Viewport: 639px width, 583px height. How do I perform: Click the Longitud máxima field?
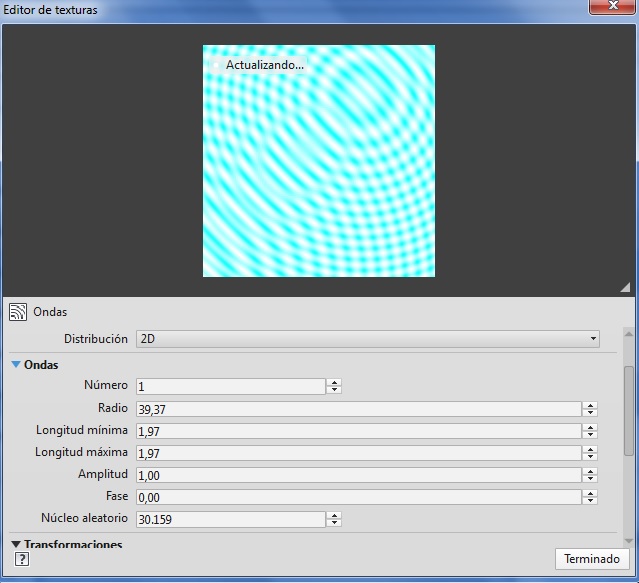point(358,453)
